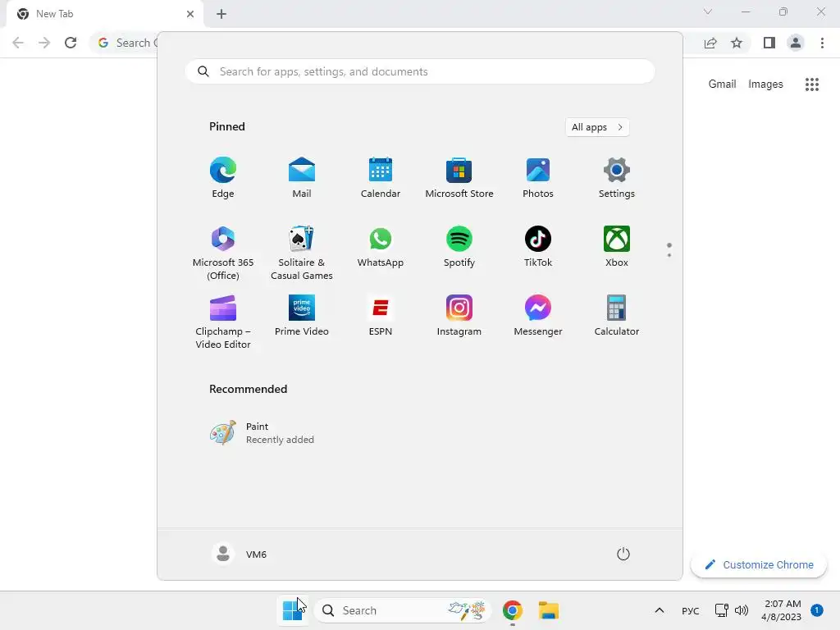Image resolution: width=840 pixels, height=630 pixels.
Task: Click Chrome's back navigation arrow
Action: 18,43
